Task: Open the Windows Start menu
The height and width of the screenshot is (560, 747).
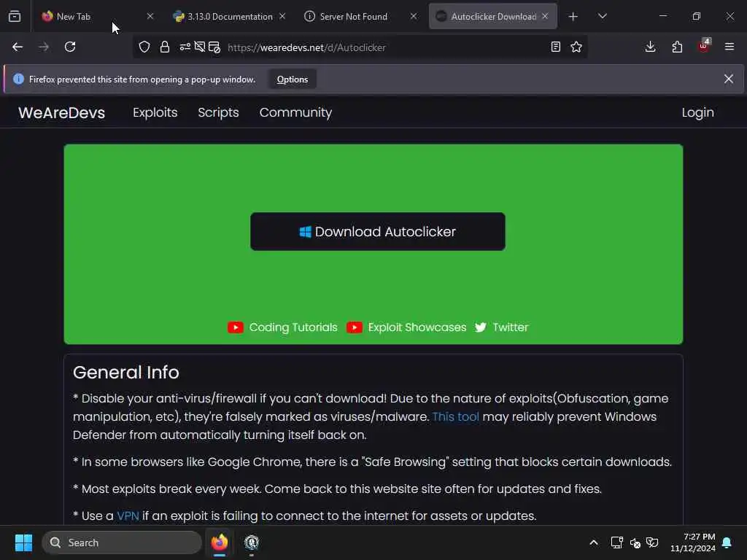Action: pos(23,542)
